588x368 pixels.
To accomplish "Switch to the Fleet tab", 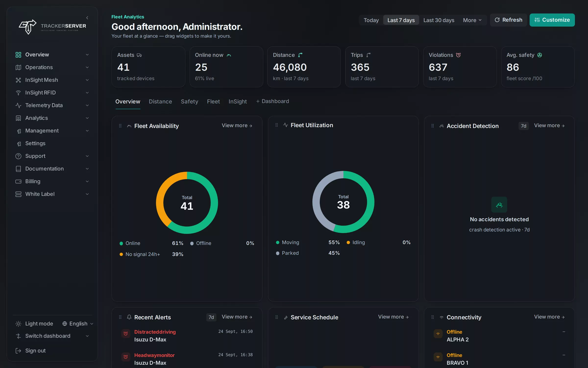I will click(213, 102).
